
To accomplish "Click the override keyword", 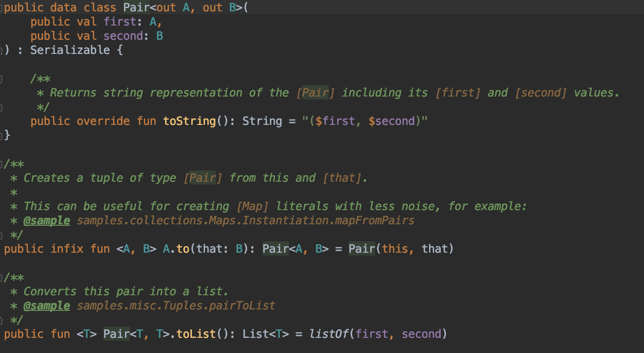I will (103, 121).
